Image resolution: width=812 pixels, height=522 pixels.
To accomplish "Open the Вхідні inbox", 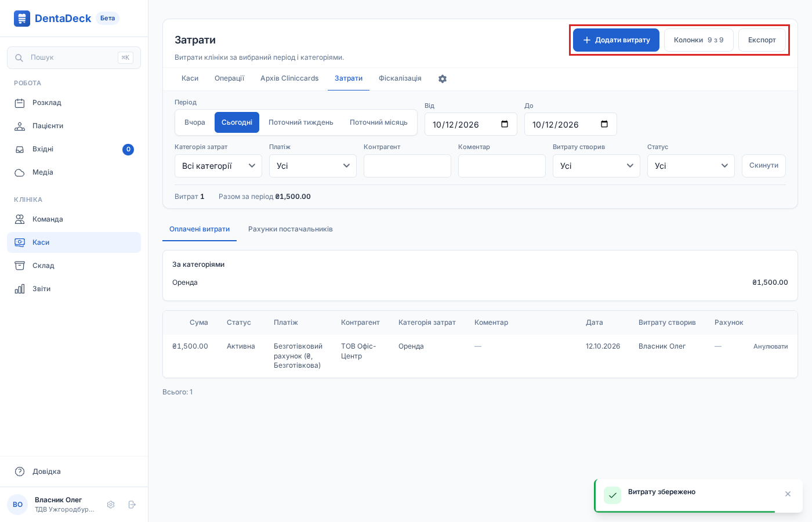I will point(74,149).
